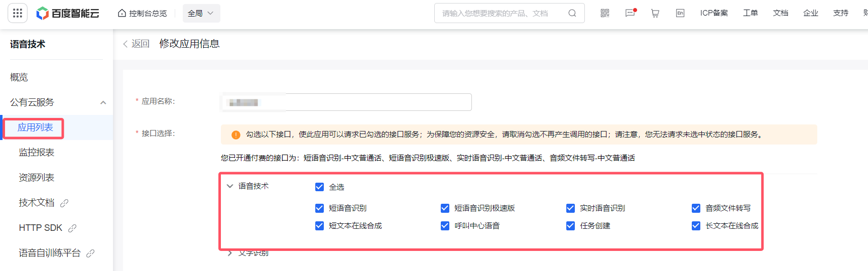Uncheck the 短语音识别极速版 checkbox

point(445,208)
